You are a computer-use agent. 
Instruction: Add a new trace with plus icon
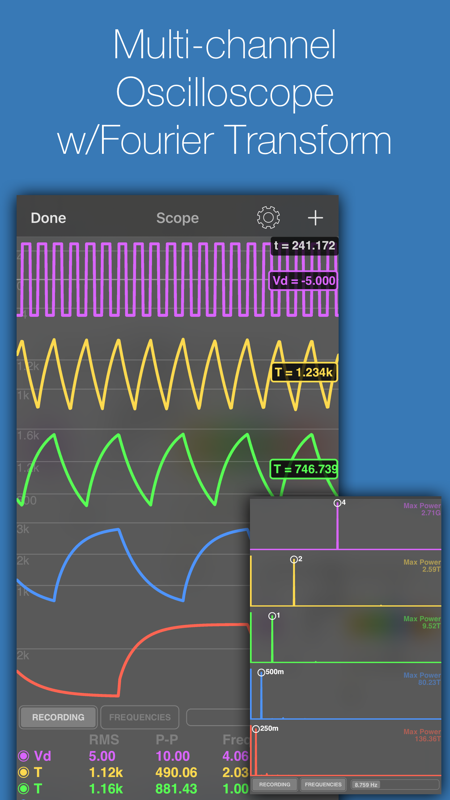pyautogui.click(x=315, y=218)
